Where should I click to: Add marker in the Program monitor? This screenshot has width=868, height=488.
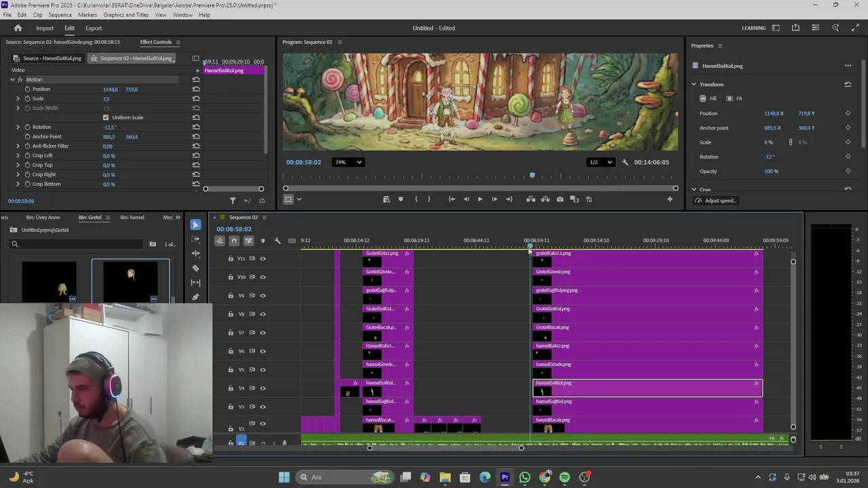tap(400, 199)
